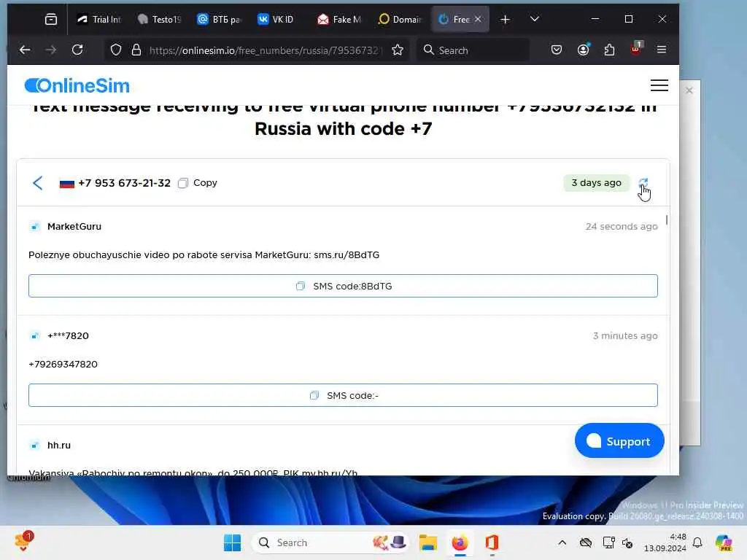Image resolution: width=747 pixels, height=560 pixels.
Task: Switch to the VK ID tab
Action: click(280, 20)
